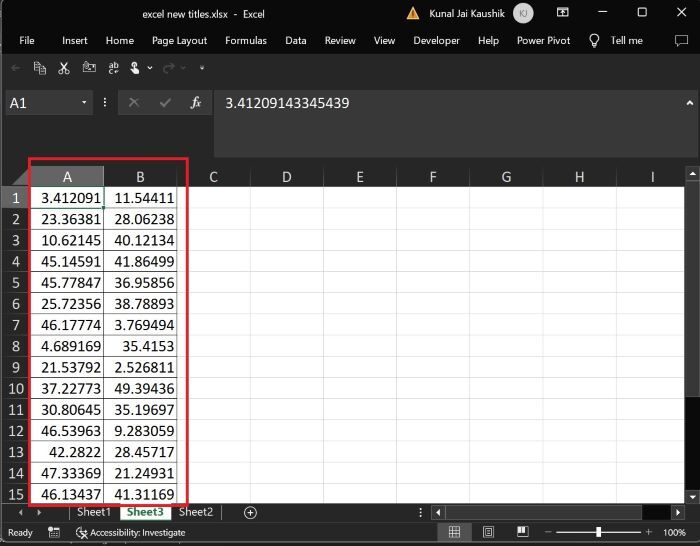Open the Insert ribbon tab
Screen dimensions: 700x546
pyautogui.click(x=75, y=40)
